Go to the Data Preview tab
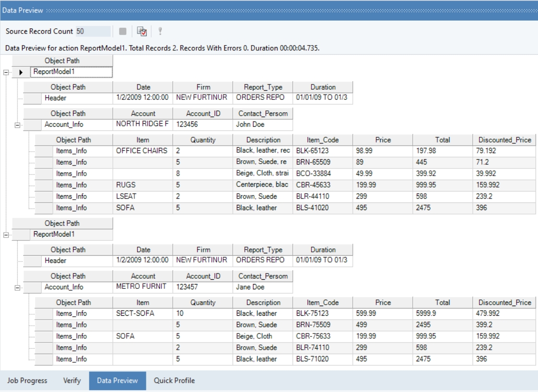 (117, 380)
